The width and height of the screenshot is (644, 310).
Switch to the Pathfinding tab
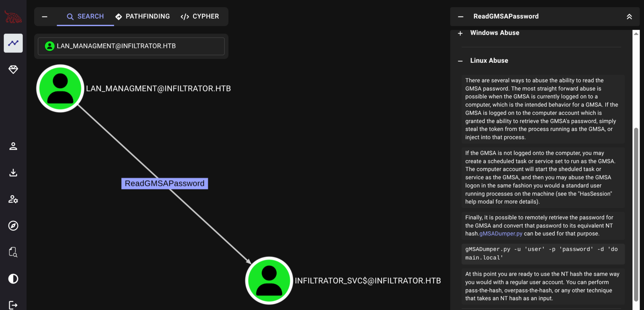click(143, 16)
